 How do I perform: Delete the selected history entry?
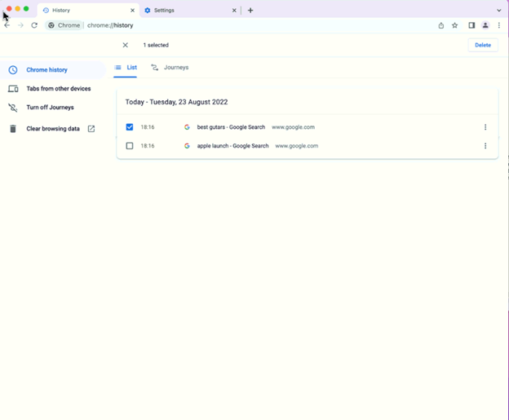(483, 45)
